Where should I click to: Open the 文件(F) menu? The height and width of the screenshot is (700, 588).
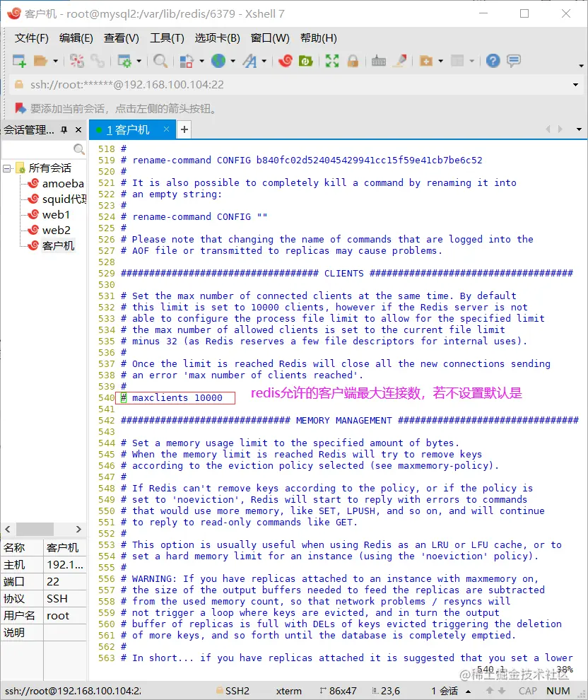31,38
